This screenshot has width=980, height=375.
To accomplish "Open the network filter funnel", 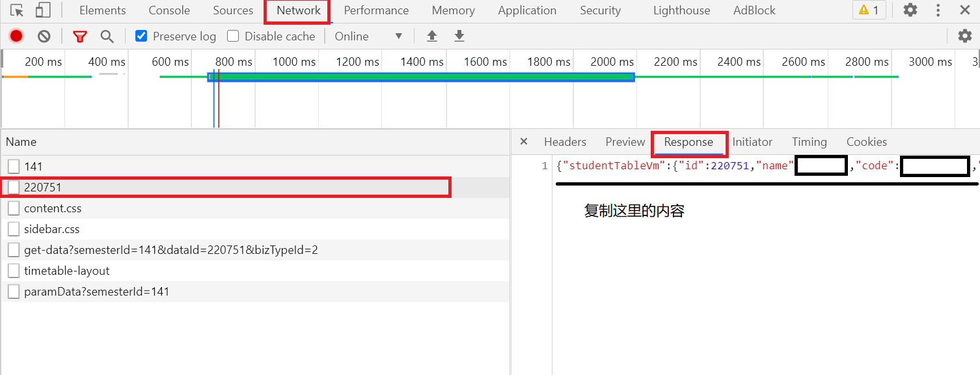I will pos(79,36).
